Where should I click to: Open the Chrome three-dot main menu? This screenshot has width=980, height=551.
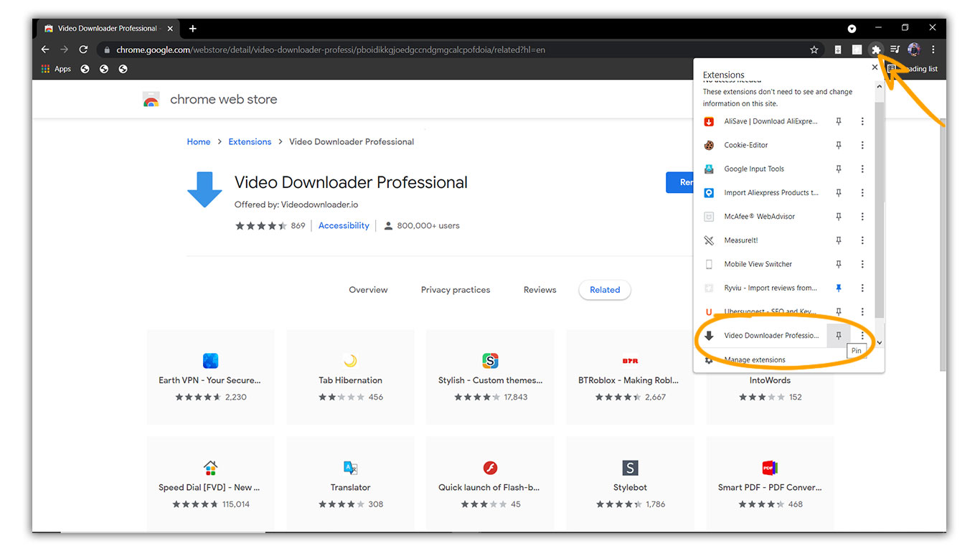933,50
